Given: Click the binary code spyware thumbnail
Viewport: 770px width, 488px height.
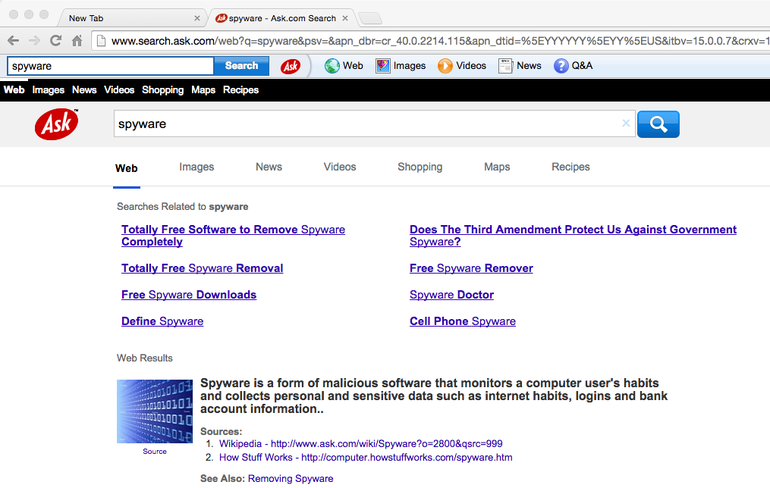Looking at the screenshot, I should coord(155,411).
